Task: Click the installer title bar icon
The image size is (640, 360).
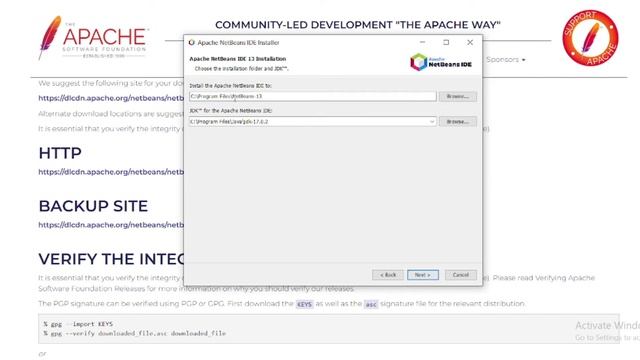Action: click(192, 42)
